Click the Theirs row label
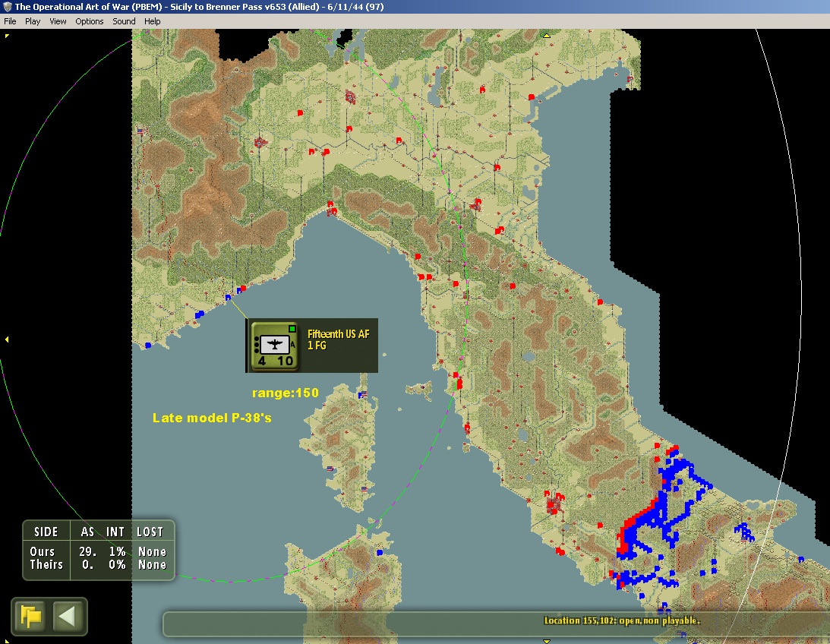 46,564
